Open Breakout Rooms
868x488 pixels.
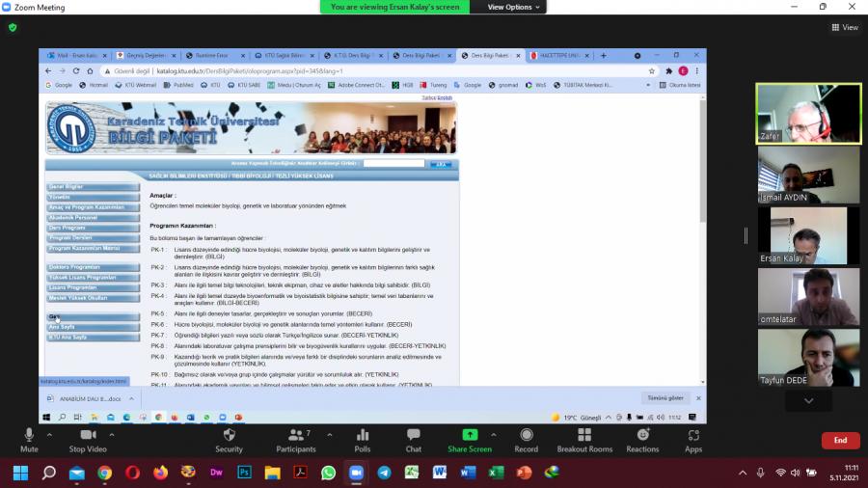pos(584,441)
